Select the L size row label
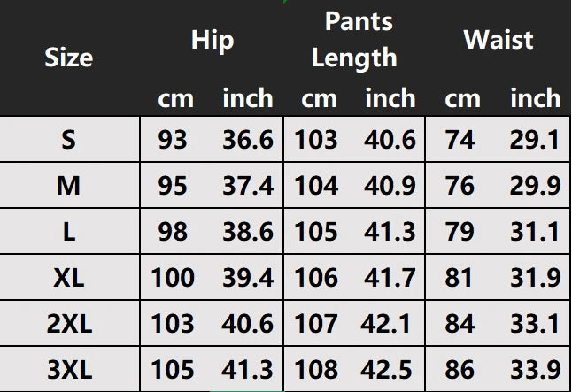This screenshot has height=392, width=572. coord(69,232)
